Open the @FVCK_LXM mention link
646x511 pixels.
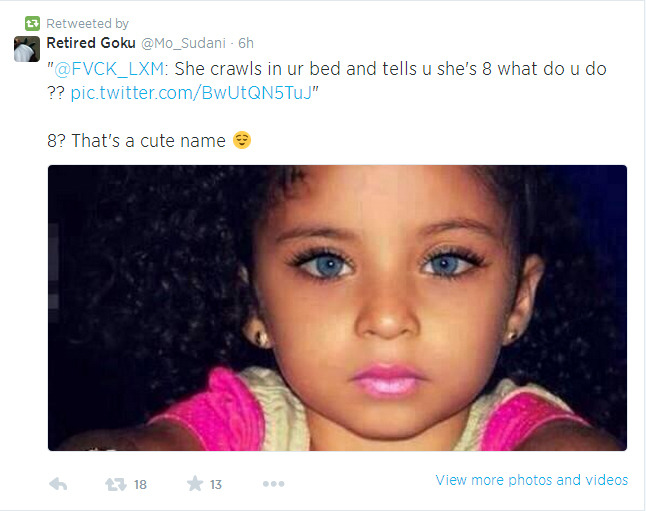click(109, 69)
